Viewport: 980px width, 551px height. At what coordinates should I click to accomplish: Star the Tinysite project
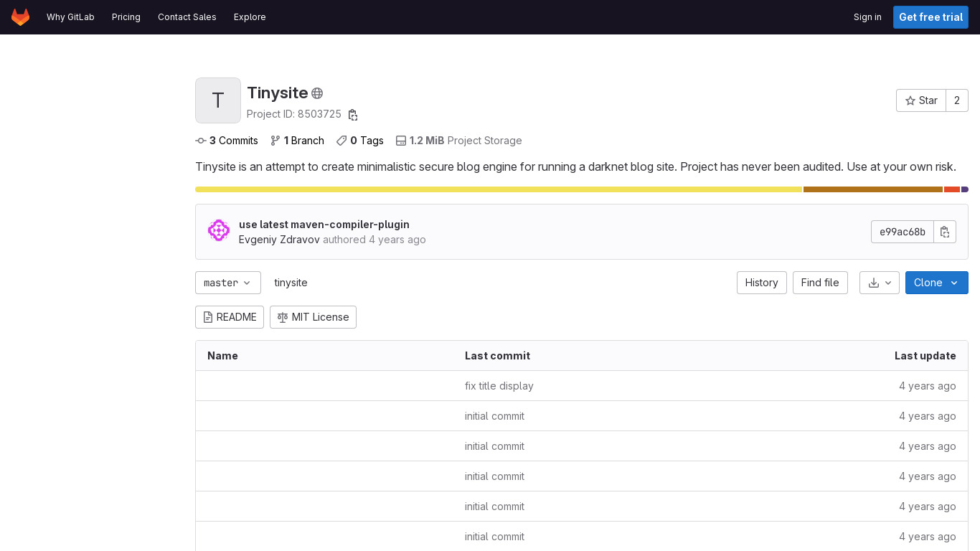pos(921,100)
